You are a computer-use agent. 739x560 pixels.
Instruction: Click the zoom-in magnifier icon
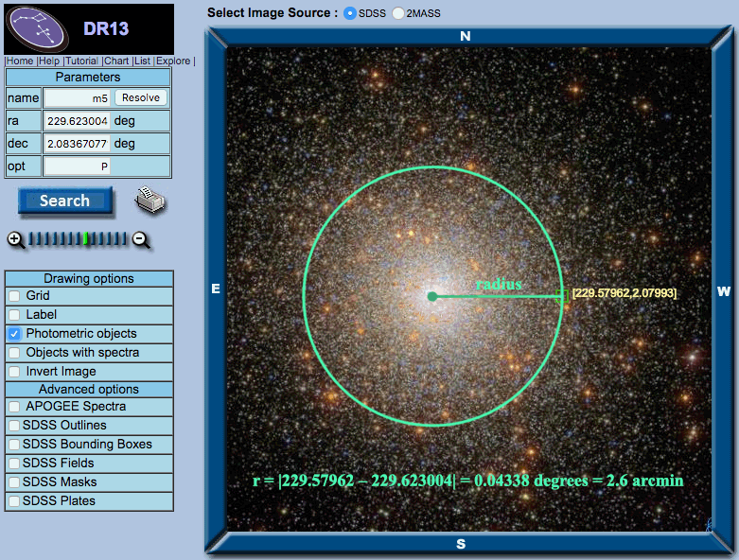(16, 240)
